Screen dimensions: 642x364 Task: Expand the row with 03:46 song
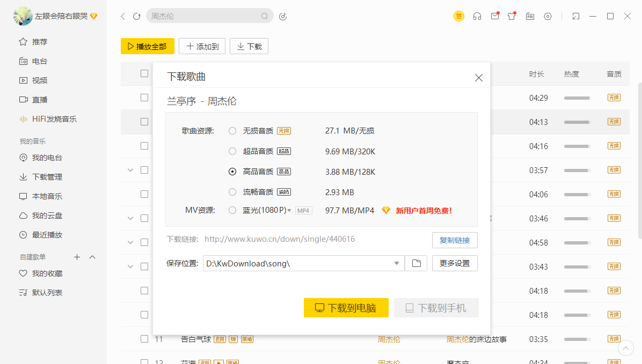tap(130, 218)
